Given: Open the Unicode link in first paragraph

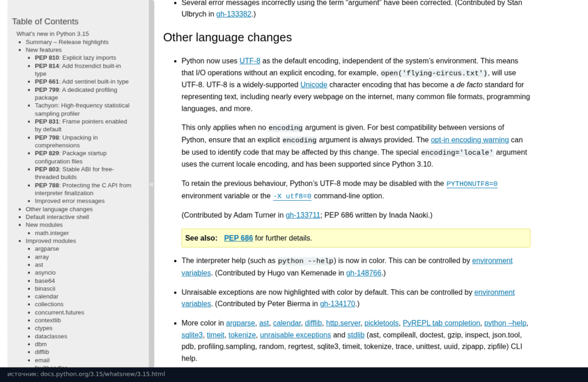Looking at the screenshot, I should pyautogui.click(x=314, y=85).
